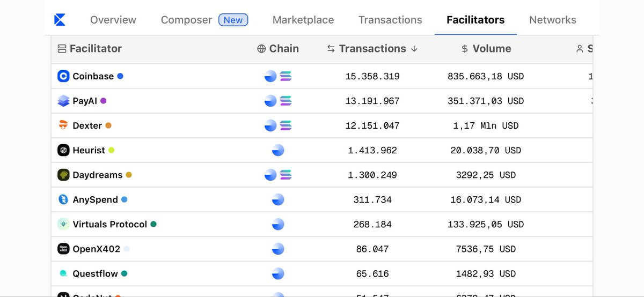Image resolution: width=644 pixels, height=297 pixels.
Task: Click the Dexter logo icon
Action: (x=63, y=125)
